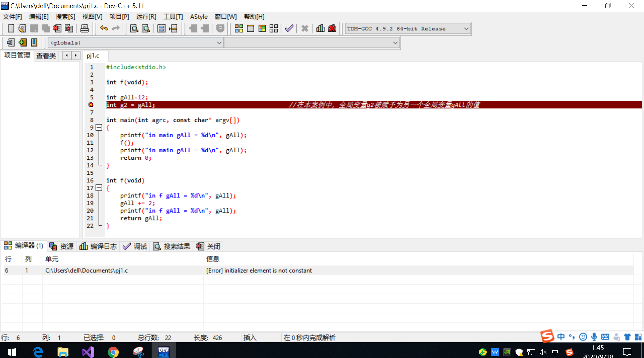Viewport: 644px width, 358px height.
Task: Open Goto Function from toolbar
Action: [x=161, y=29]
